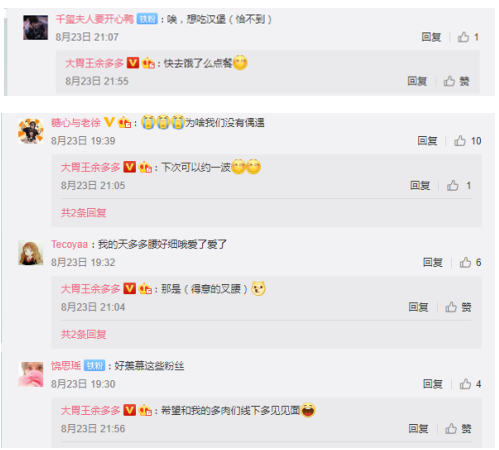Open 大胃王余多多 profile from the 21:55 reply
This screenshot has height=450, width=499.
pyautogui.click(x=94, y=63)
